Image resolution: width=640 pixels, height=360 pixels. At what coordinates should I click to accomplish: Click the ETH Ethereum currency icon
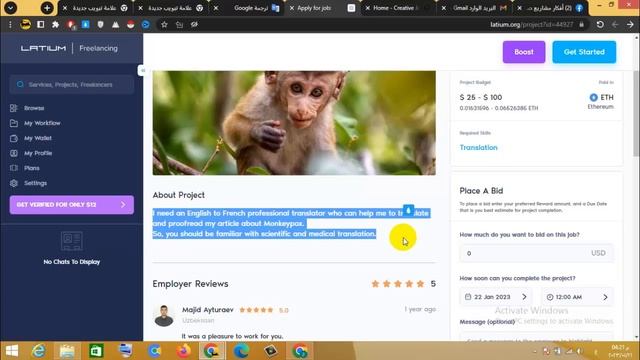click(x=593, y=97)
